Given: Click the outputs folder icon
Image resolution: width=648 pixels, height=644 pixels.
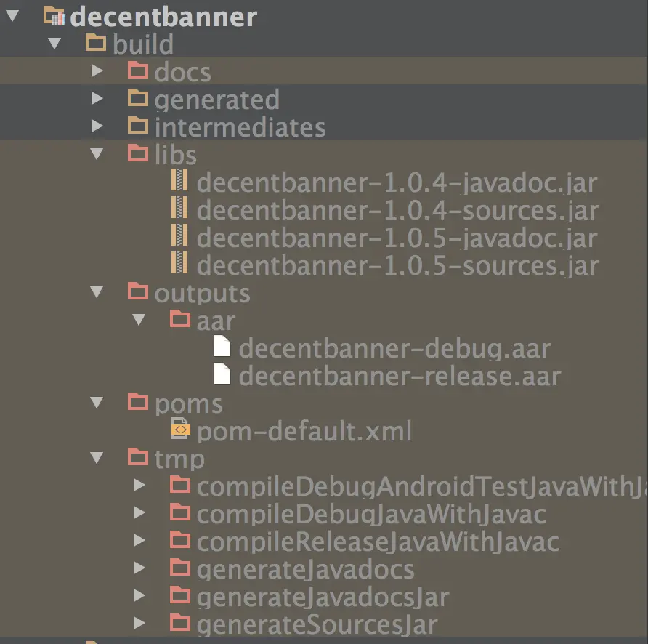Looking at the screenshot, I should coord(138,292).
